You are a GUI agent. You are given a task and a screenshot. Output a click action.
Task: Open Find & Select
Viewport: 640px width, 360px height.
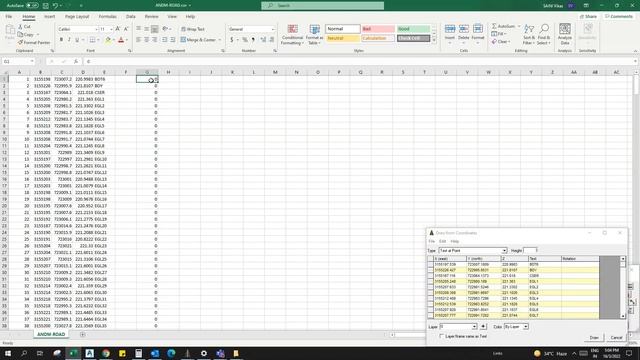coord(544,34)
